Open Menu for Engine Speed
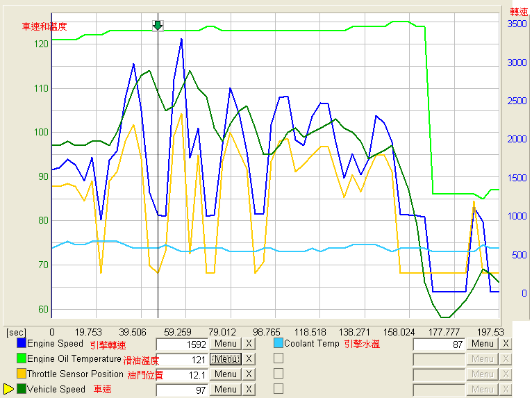Image resolution: width=532 pixels, height=398 pixels. (x=226, y=344)
